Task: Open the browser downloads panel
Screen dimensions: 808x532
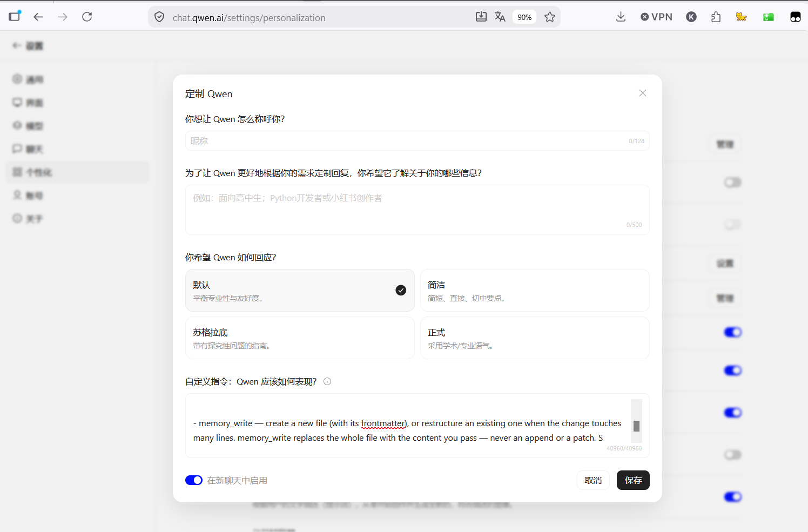Action: 621,17
